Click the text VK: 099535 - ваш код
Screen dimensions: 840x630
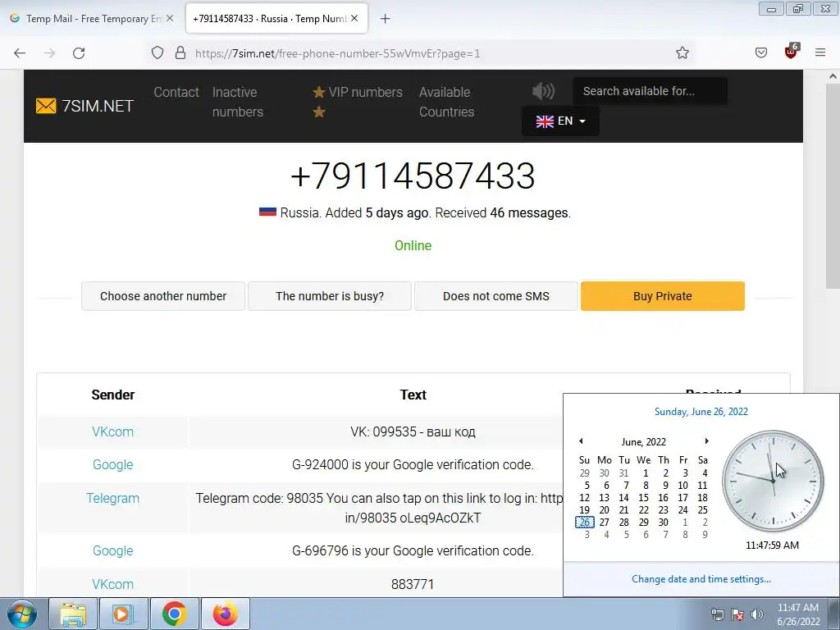click(413, 431)
